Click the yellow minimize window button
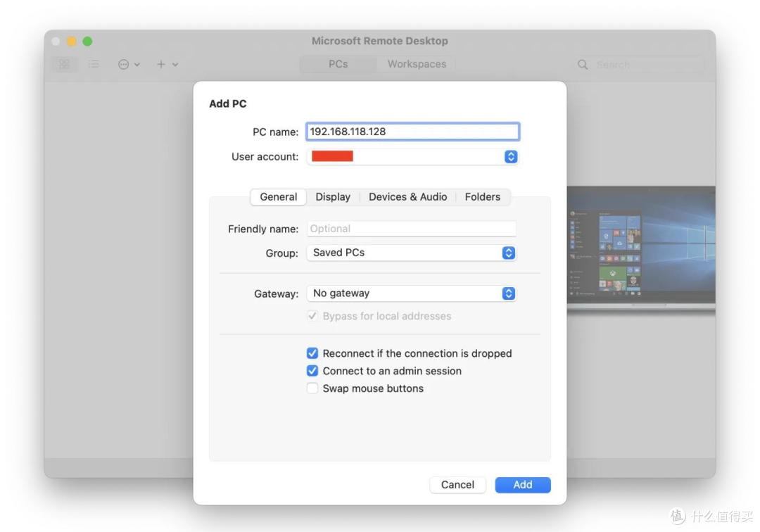The width and height of the screenshot is (760, 532). coord(72,42)
